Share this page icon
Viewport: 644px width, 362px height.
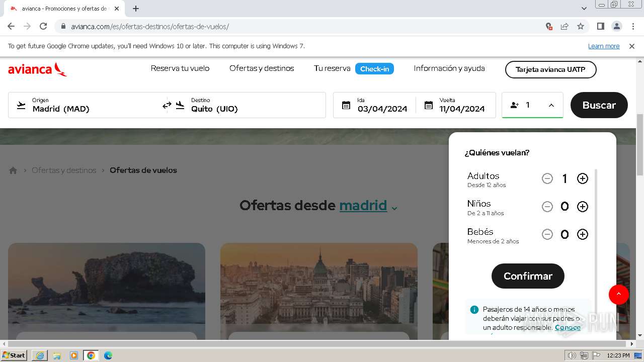[565, 26]
